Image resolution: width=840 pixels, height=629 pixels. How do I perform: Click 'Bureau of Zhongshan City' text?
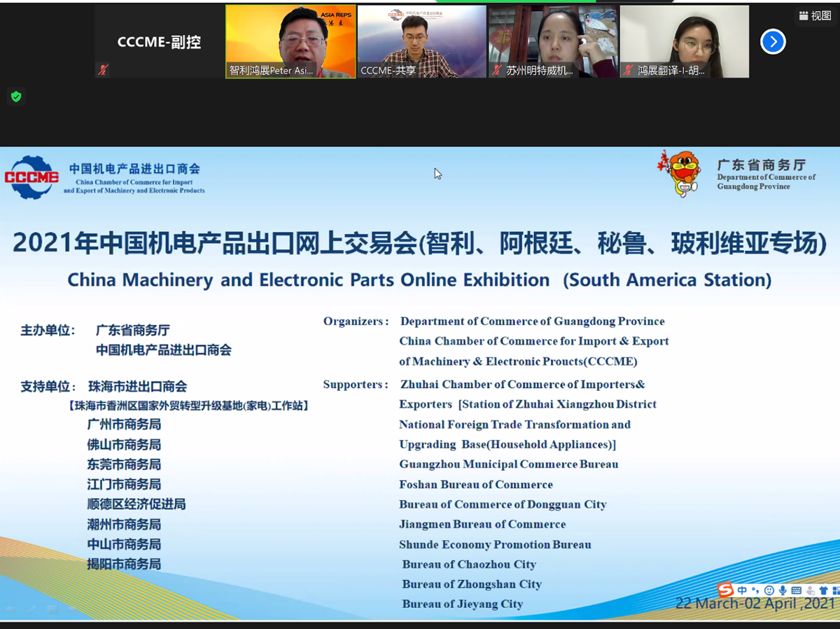(x=472, y=584)
